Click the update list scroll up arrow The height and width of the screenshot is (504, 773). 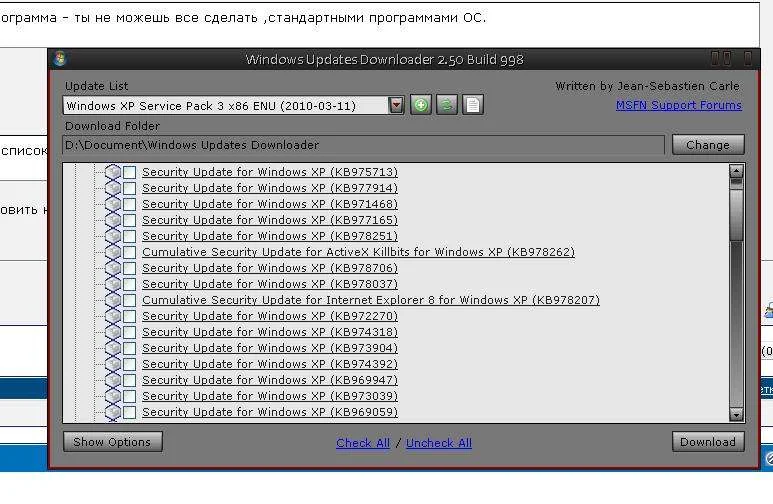(x=736, y=171)
